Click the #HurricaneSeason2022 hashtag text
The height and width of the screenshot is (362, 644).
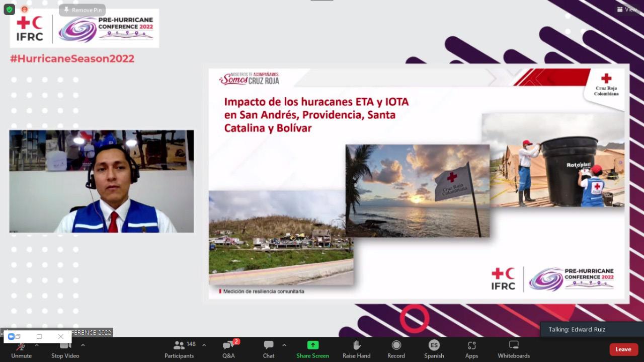coord(72,58)
